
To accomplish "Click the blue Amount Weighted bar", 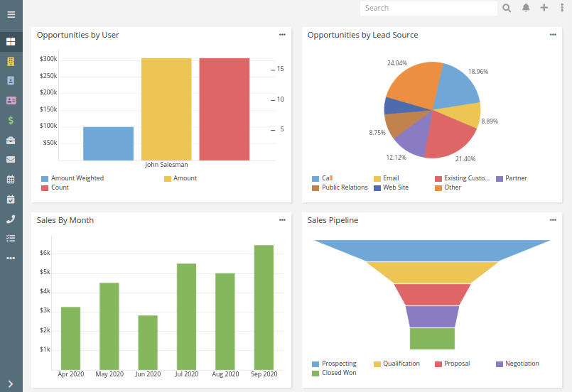I will (108, 143).
